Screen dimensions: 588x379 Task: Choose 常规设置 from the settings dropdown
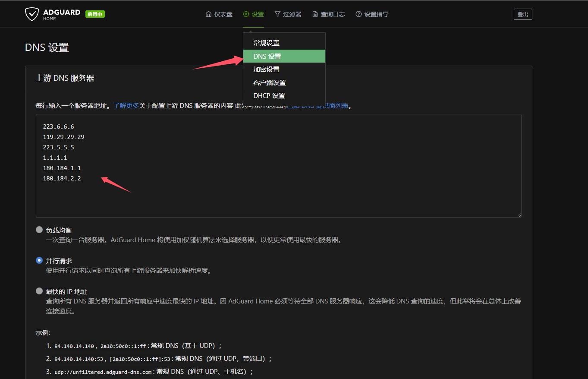[x=284, y=43]
